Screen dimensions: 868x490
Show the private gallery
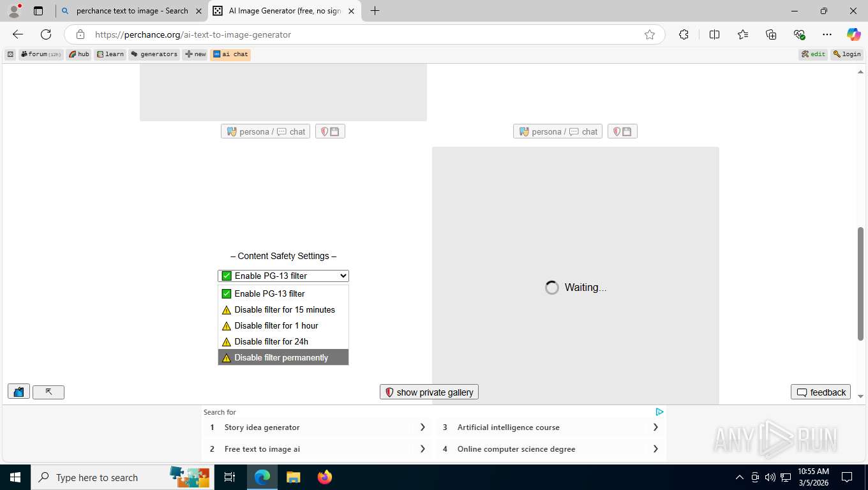coord(429,392)
